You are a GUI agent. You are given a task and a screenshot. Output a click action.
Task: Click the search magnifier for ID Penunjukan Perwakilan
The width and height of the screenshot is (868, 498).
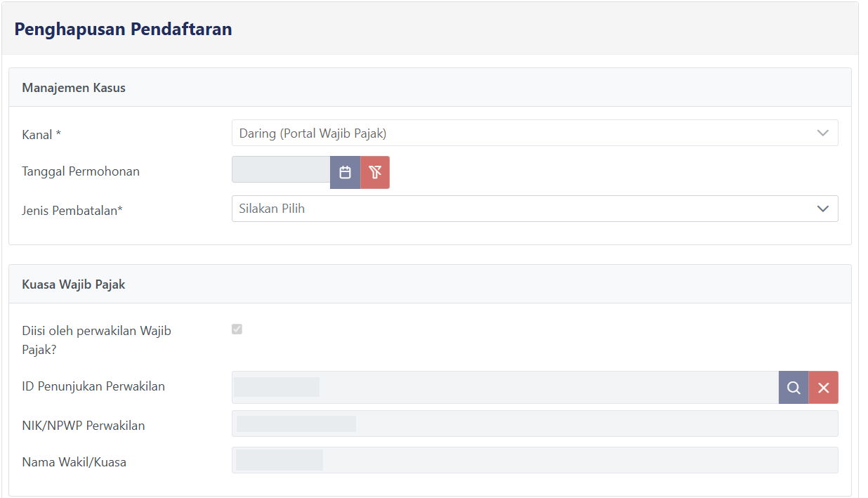(794, 388)
